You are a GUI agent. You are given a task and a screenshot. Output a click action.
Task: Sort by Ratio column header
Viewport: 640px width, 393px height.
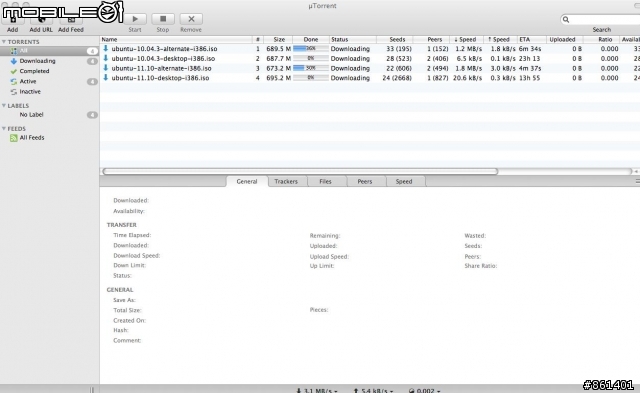(601, 40)
